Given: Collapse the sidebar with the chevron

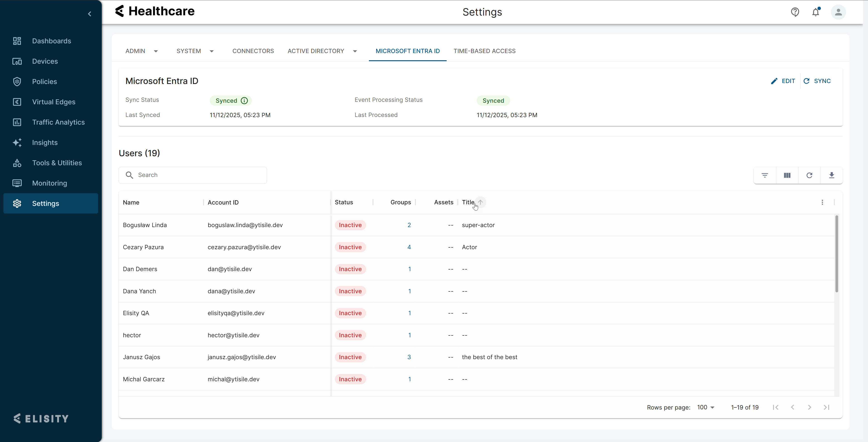Looking at the screenshot, I should click(x=90, y=14).
